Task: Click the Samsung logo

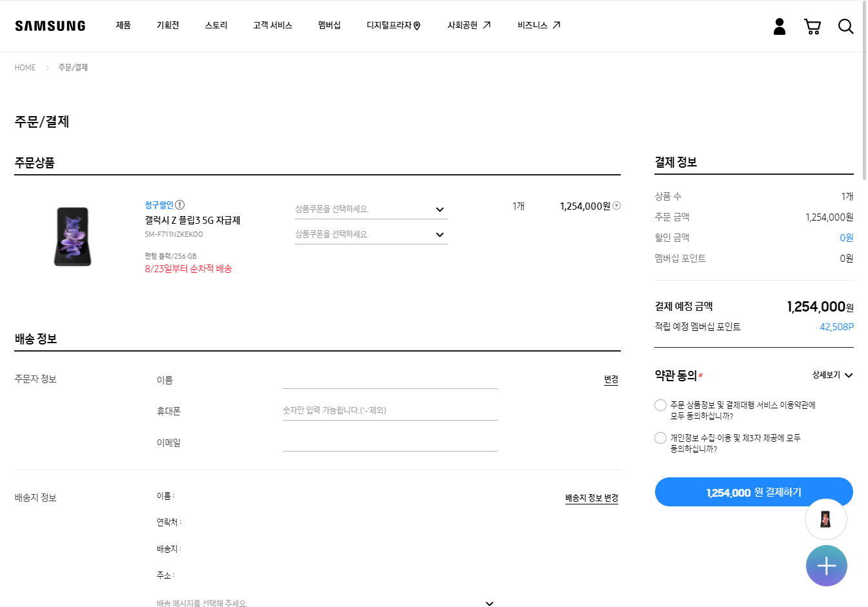Action: (x=50, y=26)
